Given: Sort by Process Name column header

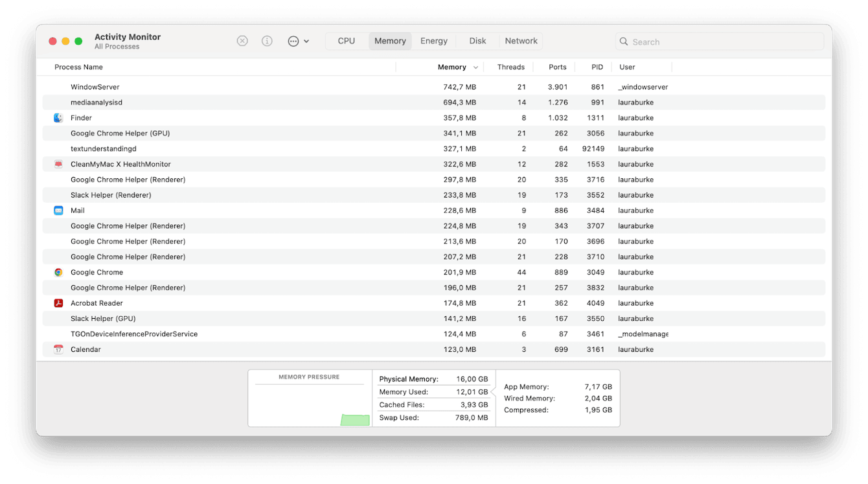Looking at the screenshot, I should (x=78, y=67).
